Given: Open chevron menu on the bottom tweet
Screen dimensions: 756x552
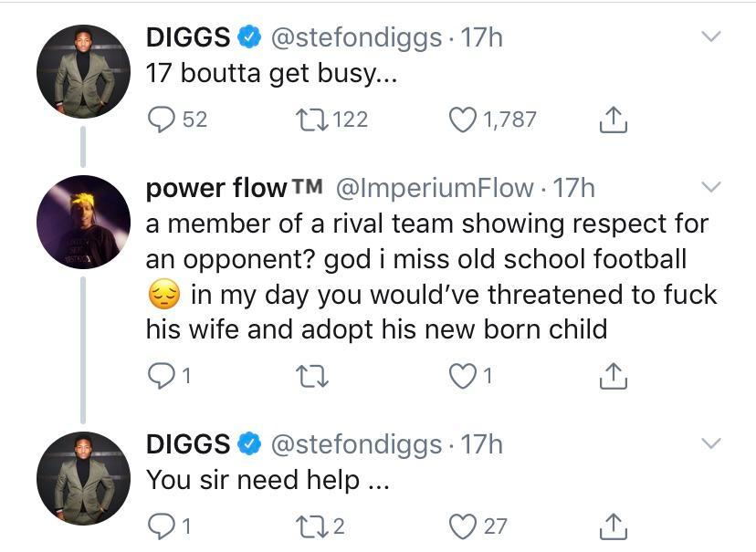Looking at the screenshot, I should [711, 442].
